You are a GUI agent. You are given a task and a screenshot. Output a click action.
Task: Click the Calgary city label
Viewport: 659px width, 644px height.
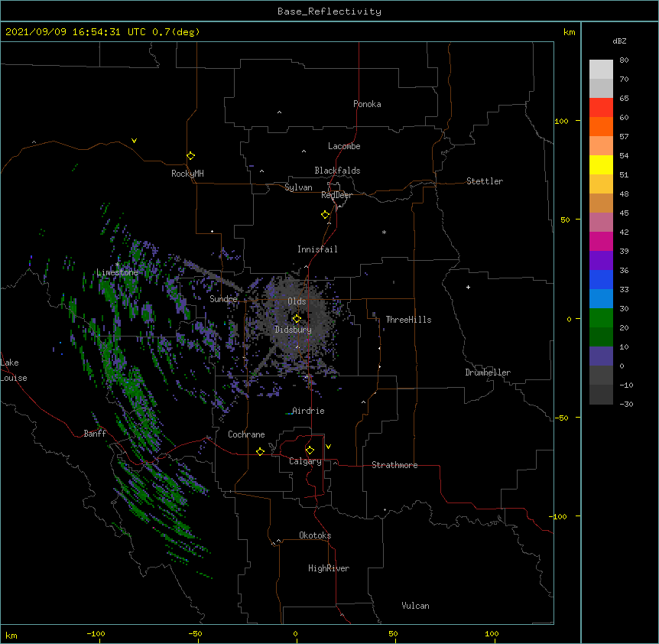click(x=305, y=461)
